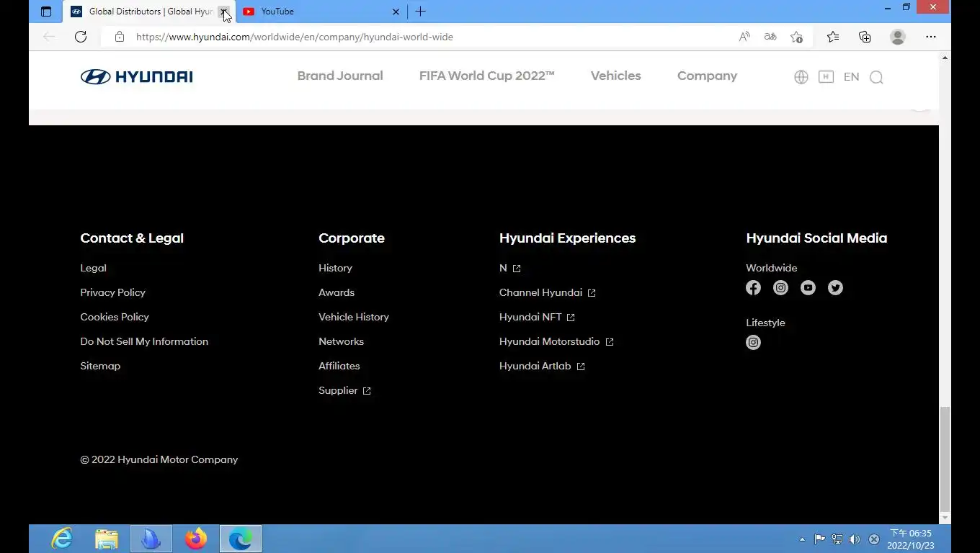Go back with browser back arrow

[49, 37]
